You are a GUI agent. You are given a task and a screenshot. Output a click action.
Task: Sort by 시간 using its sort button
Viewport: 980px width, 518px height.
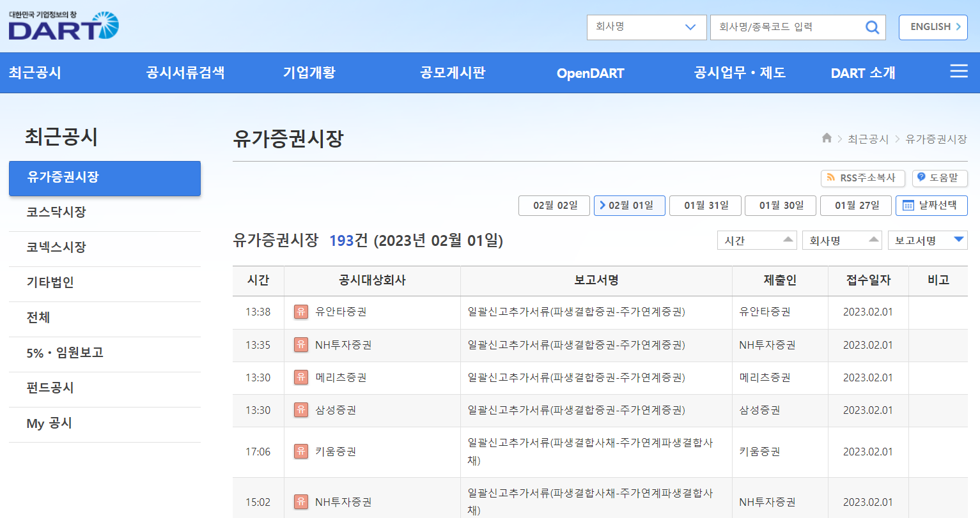pos(756,240)
